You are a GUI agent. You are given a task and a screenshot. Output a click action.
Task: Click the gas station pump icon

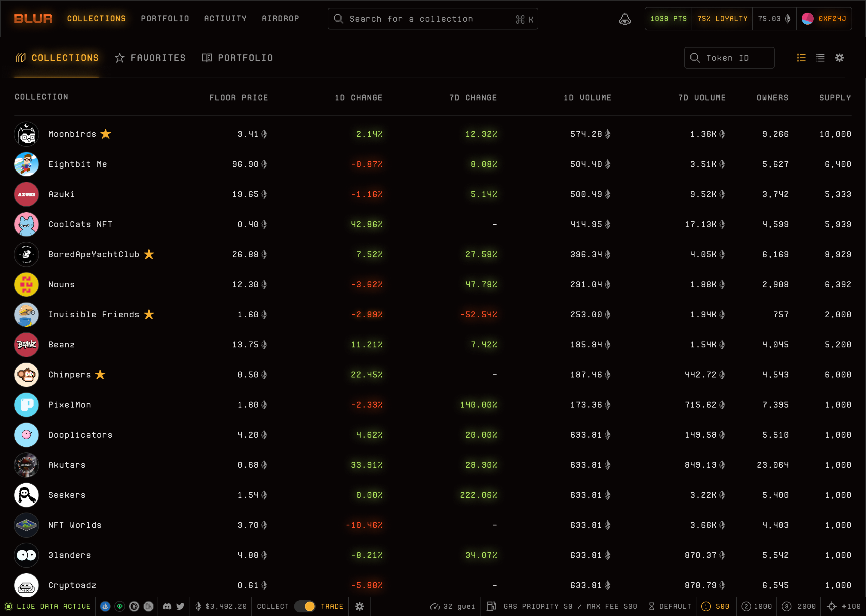coord(491,606)
